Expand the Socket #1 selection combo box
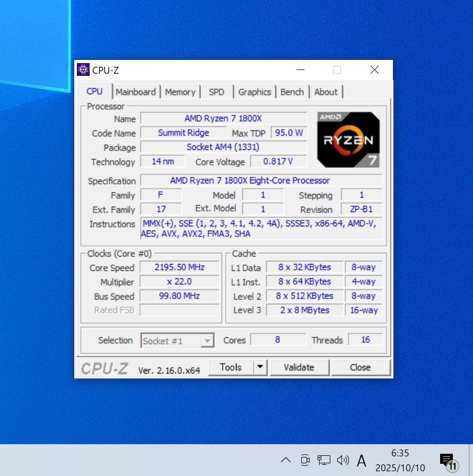Screen dimensions: 473x476 [x=208, y=341]
